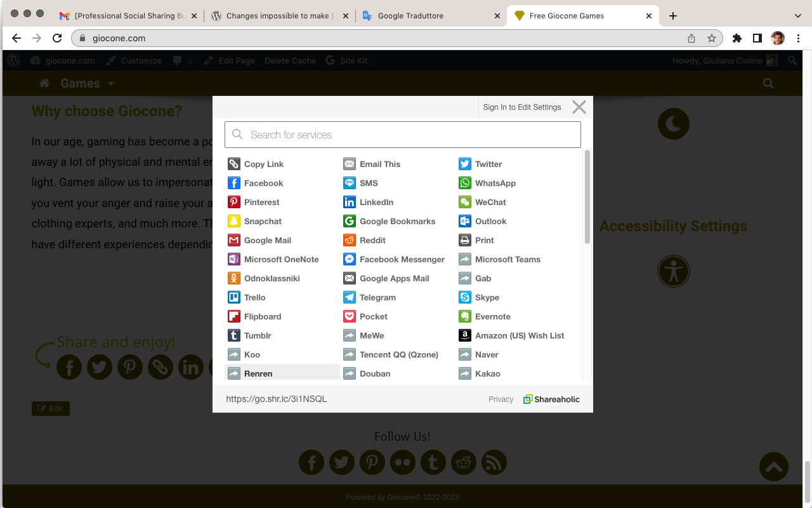Click the scroll-to-top arrow button

pos(774,467)
